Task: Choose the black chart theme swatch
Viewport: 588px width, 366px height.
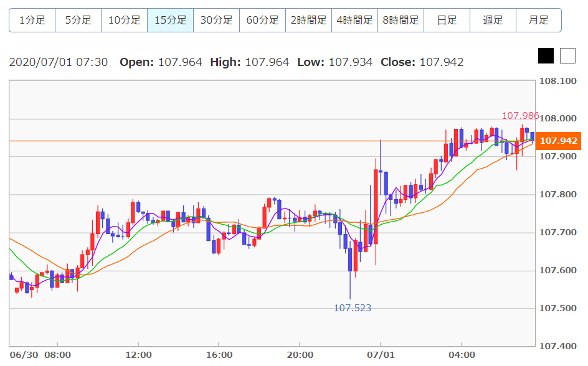Action: 546,56
